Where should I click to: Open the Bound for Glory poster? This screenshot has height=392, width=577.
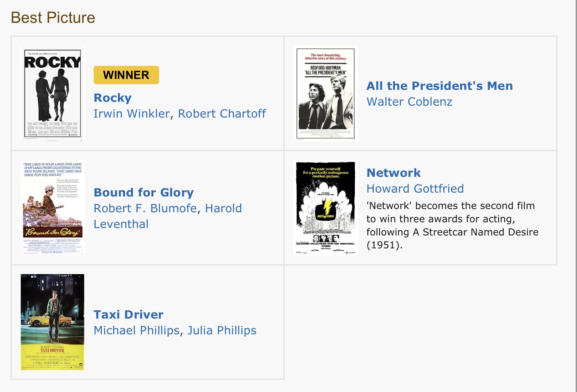click(x=53, y=207)
